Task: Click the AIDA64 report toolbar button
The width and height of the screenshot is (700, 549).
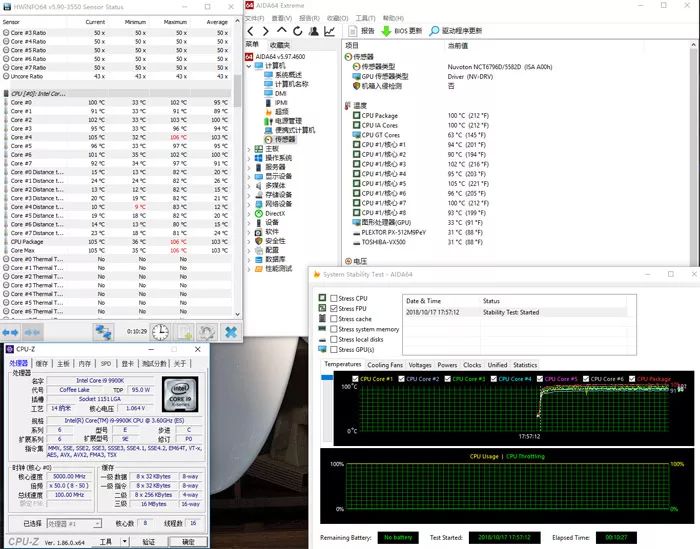Action: tap(361, 31)
